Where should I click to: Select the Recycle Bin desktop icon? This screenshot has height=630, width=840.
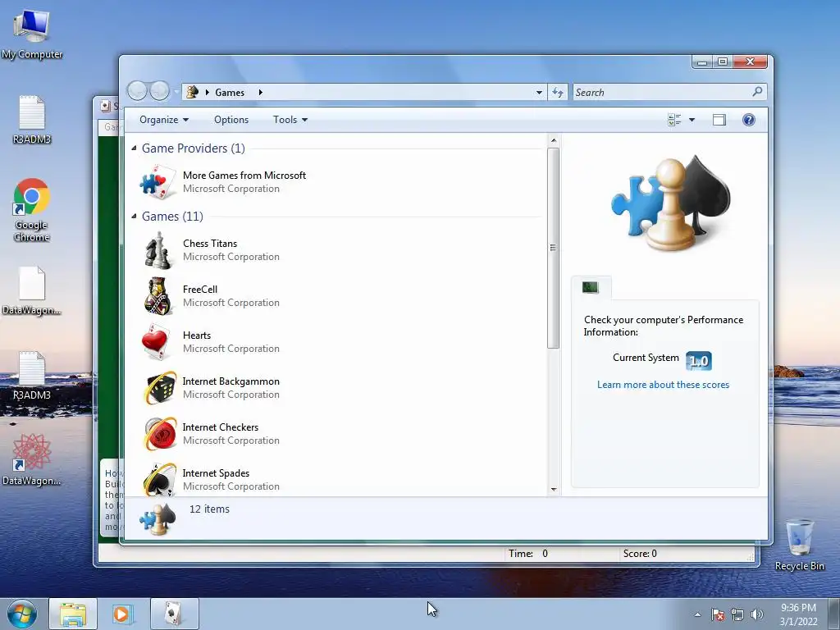click(x=799, y=545)
